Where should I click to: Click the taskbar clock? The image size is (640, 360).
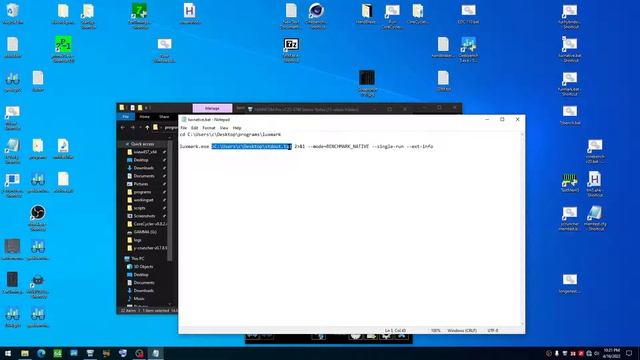tap(611, 353)
